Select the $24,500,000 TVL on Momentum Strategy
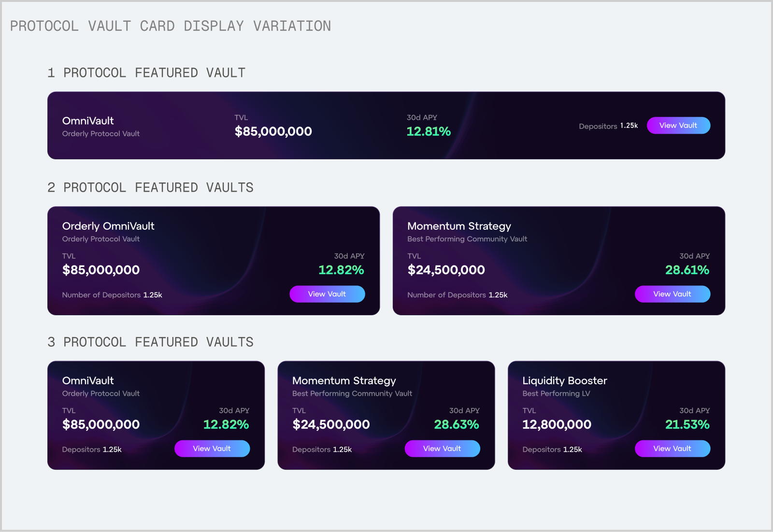 446,270
